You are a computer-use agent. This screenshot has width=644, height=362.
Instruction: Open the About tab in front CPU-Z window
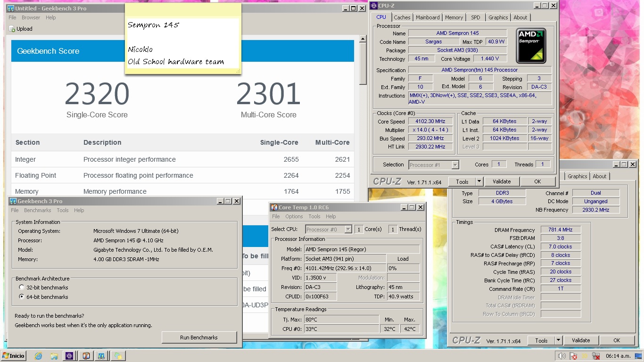[x=520, y=17]
